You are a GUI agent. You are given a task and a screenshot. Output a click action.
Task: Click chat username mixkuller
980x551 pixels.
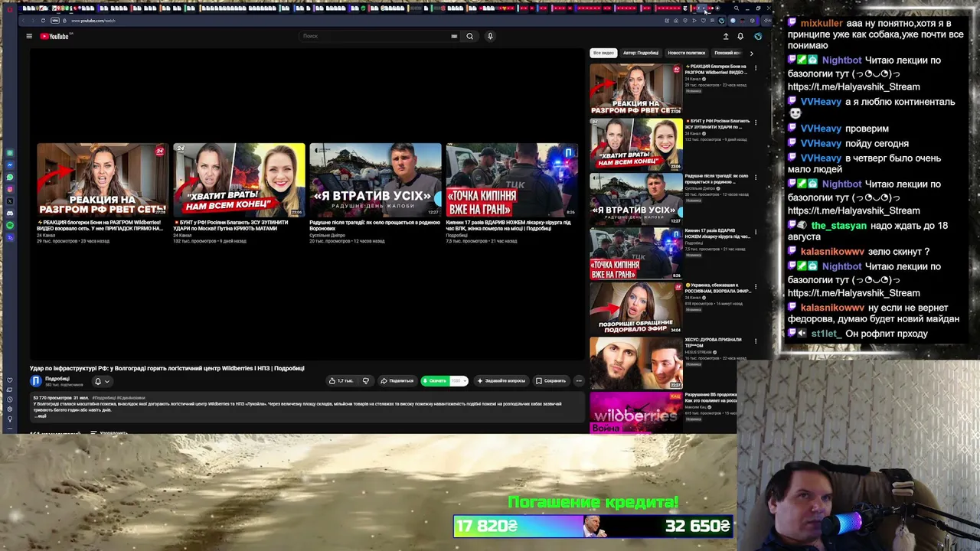[x=822, y=24]
